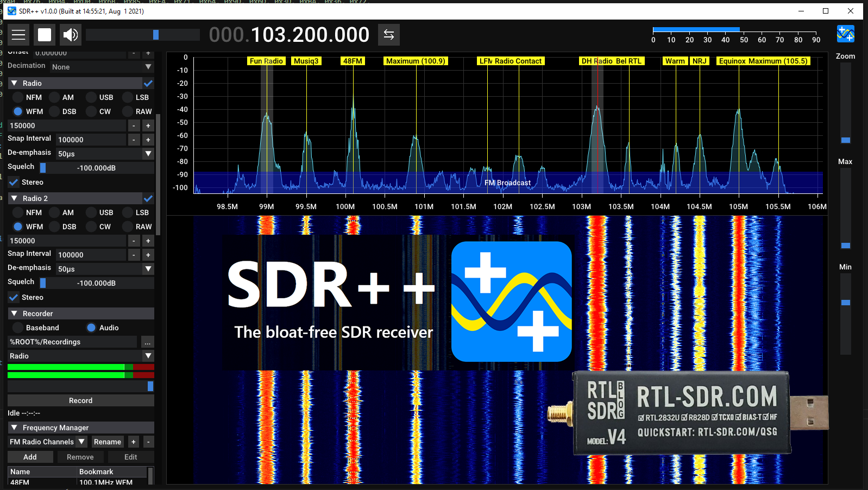Click the Record button

click(x=81, y=400)
